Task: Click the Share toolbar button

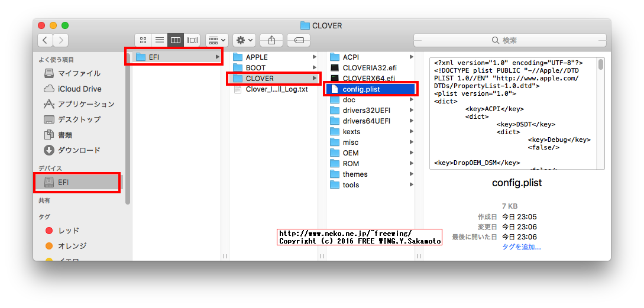Action: coord(271,40)
